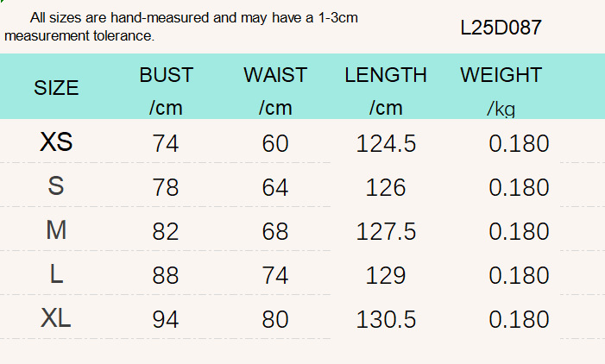Click waist value 80 for XL
Image resolution: width=605 pixels, height=364 pixels.
coord(275,320)
